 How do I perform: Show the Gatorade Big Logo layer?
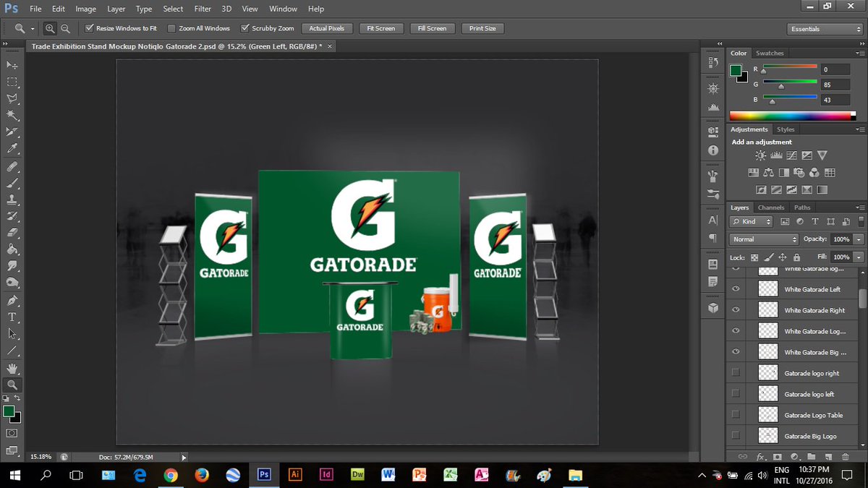click(x=736, y=436)
